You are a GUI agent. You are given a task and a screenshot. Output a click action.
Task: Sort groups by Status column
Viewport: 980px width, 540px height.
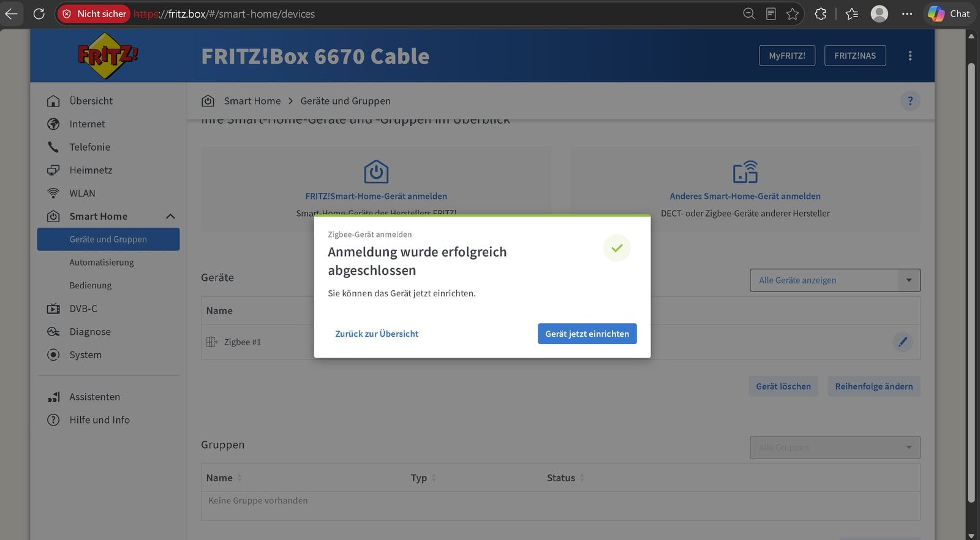[x=565, y=478]
